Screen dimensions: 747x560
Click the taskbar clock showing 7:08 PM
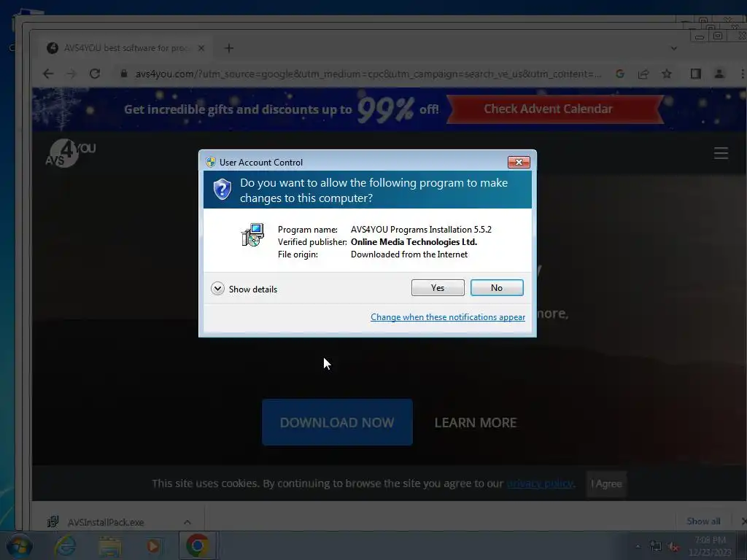(710, 546)
